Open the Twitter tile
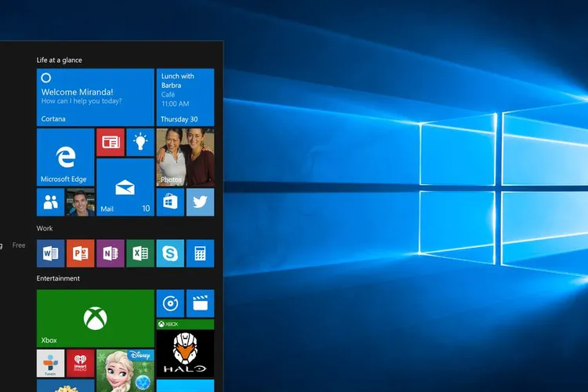 (x=200, y=202)
